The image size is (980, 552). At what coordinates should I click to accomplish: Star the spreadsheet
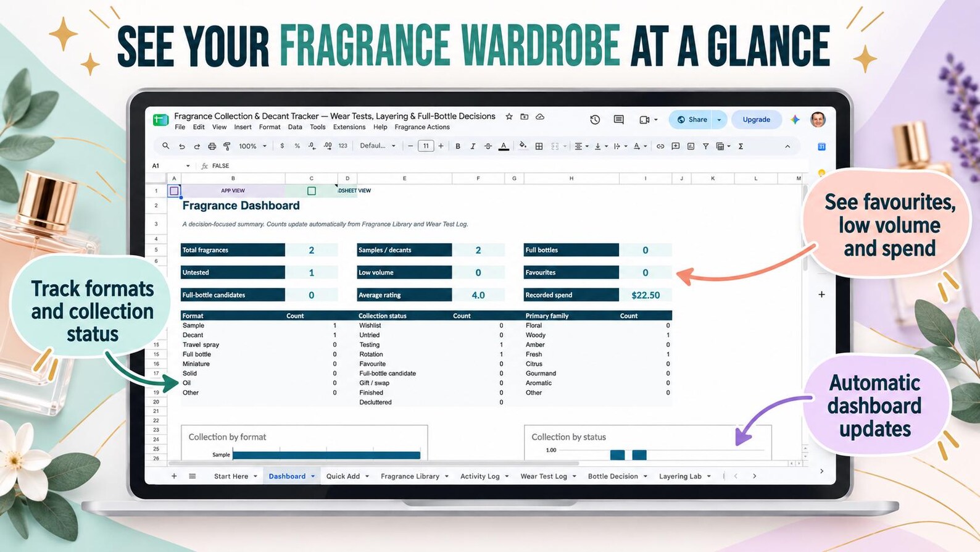(x=509, y=116)
